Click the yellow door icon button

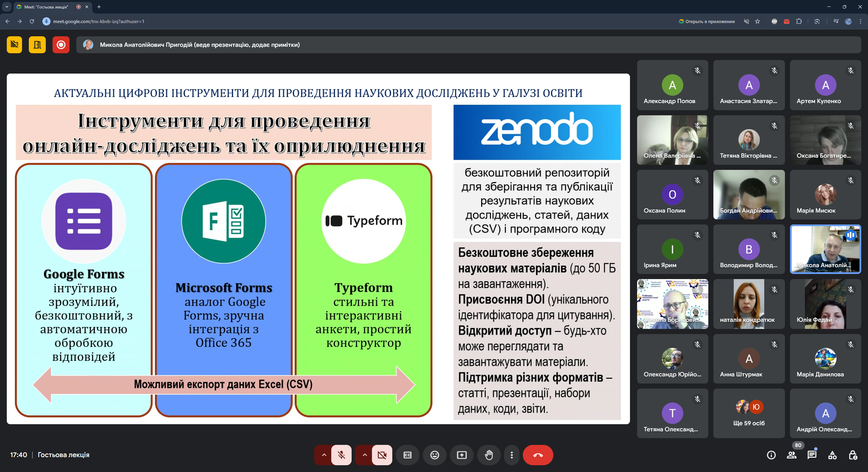[x=37, y=45]
